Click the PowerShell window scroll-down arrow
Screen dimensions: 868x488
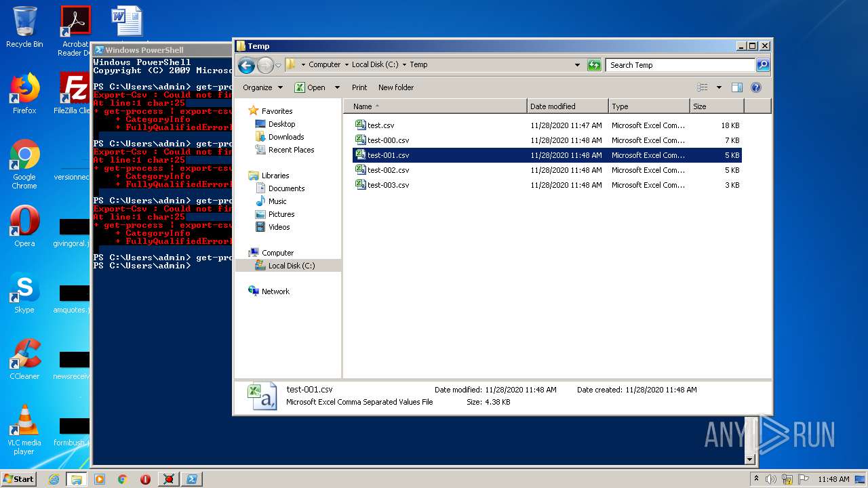point(749,460)
